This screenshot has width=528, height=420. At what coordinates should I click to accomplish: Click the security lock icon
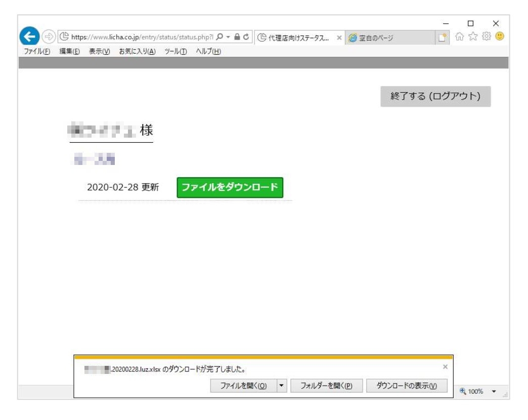pos(237,37)
